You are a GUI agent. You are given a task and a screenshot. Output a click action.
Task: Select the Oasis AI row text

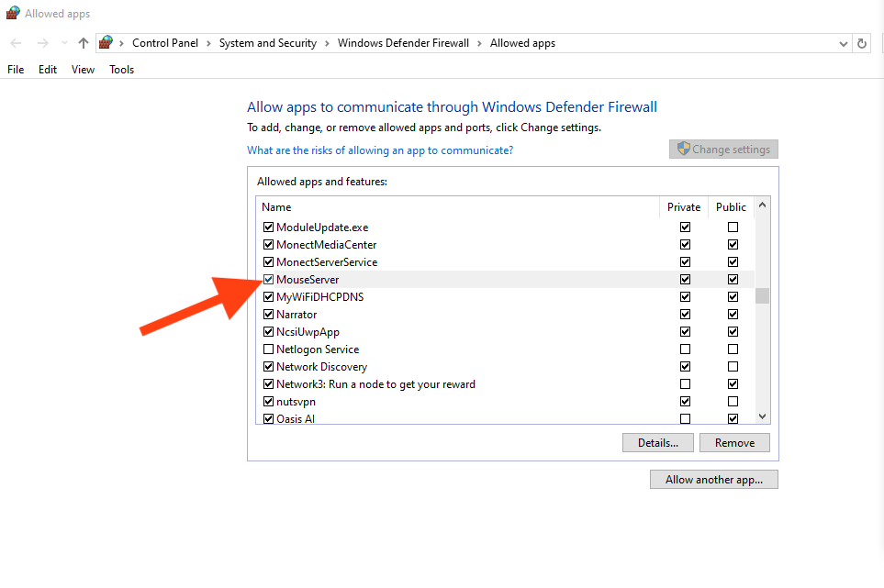coord(296,419)
